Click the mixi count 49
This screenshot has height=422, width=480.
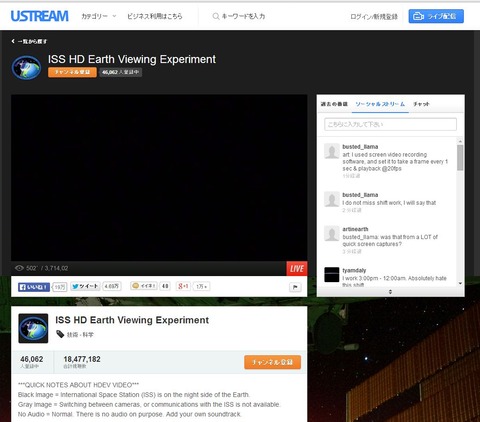coord(165,286)
